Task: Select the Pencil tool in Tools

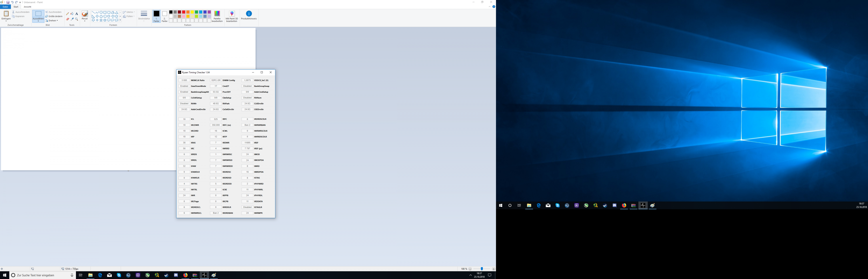Action: 67,14
